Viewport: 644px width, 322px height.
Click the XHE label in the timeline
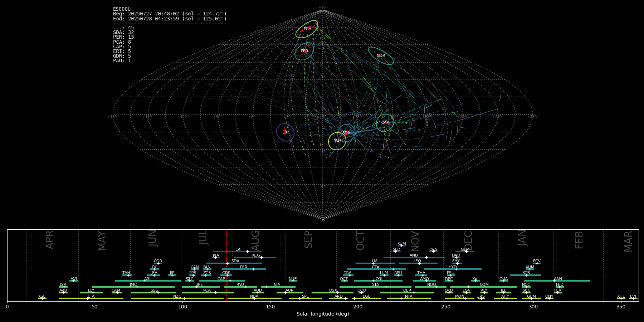coord(621,296)
